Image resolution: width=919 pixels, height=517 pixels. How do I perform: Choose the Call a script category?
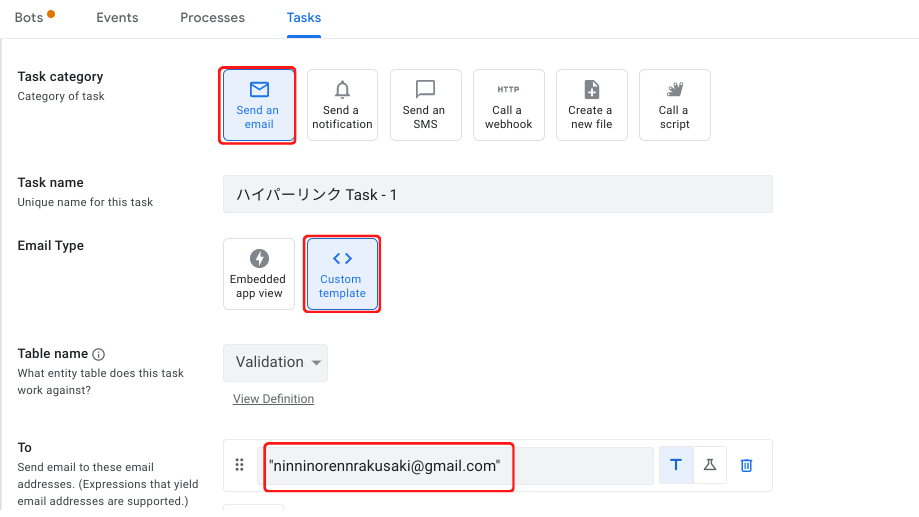pos(674,105)
